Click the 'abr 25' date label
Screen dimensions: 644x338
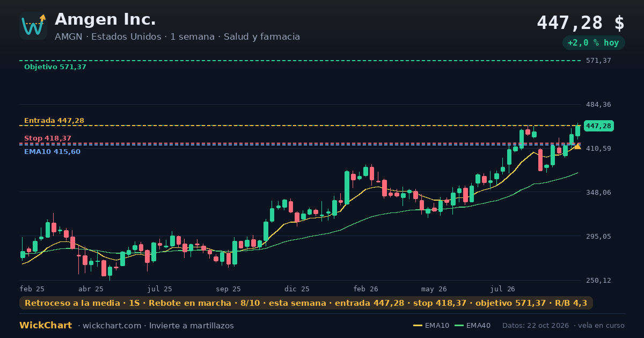point(91,289)
